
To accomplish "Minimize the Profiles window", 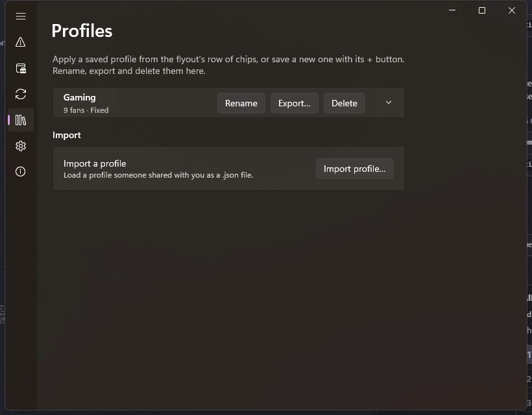I will click(x=452, y=10).
